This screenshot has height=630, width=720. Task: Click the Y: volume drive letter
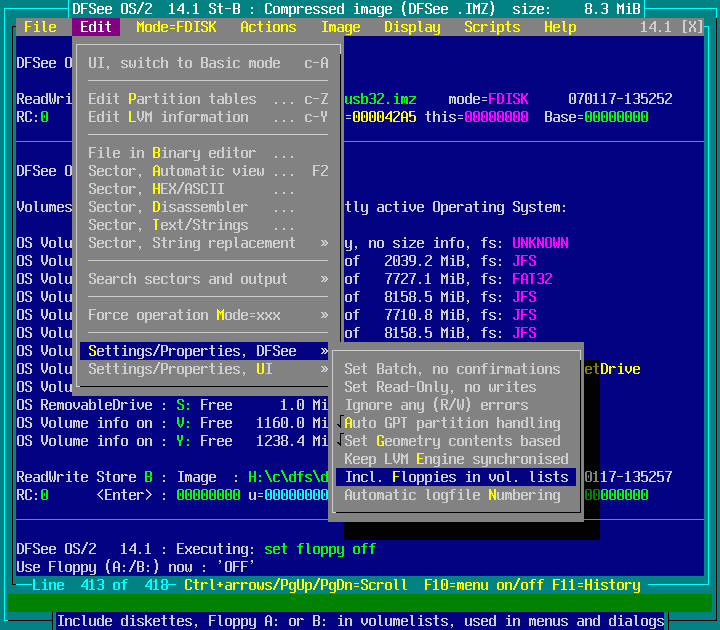click(183, 441)
